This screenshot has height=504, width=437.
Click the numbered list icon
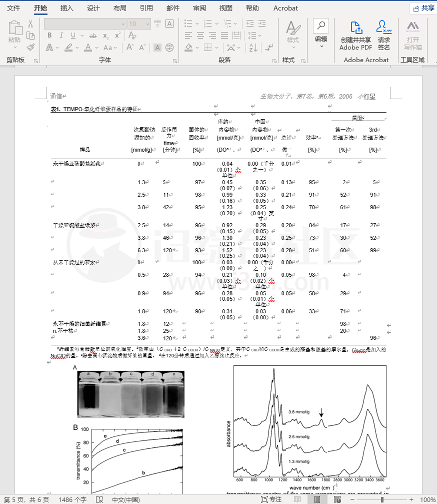[x=207, y=24]
